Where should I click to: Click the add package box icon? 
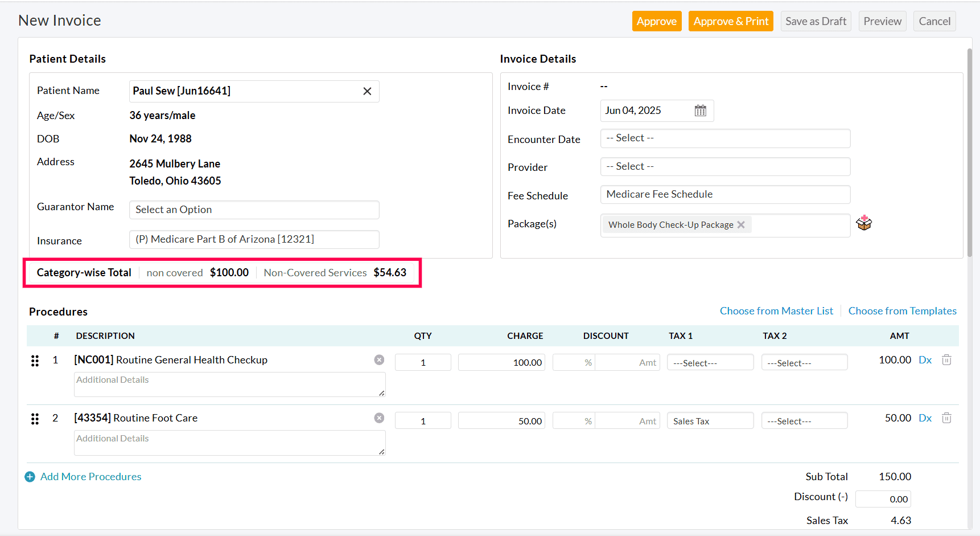(x=864, y=223)
